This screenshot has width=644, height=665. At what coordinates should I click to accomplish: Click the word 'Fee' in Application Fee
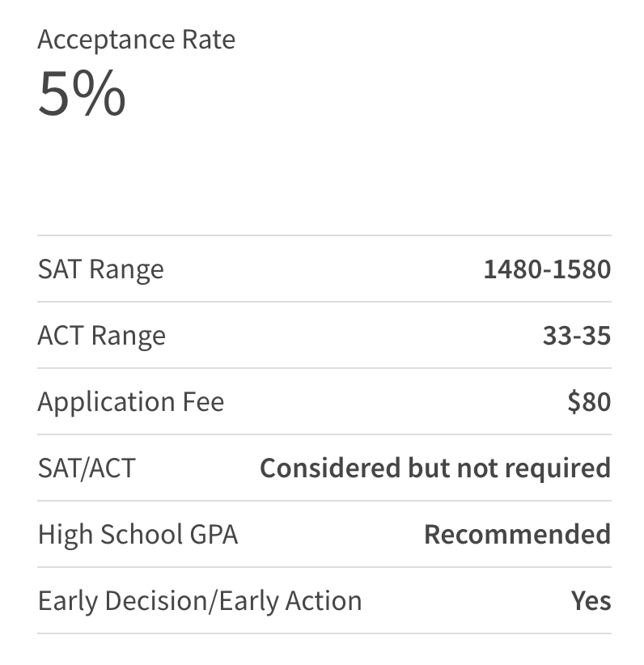[x=203, y=401]
